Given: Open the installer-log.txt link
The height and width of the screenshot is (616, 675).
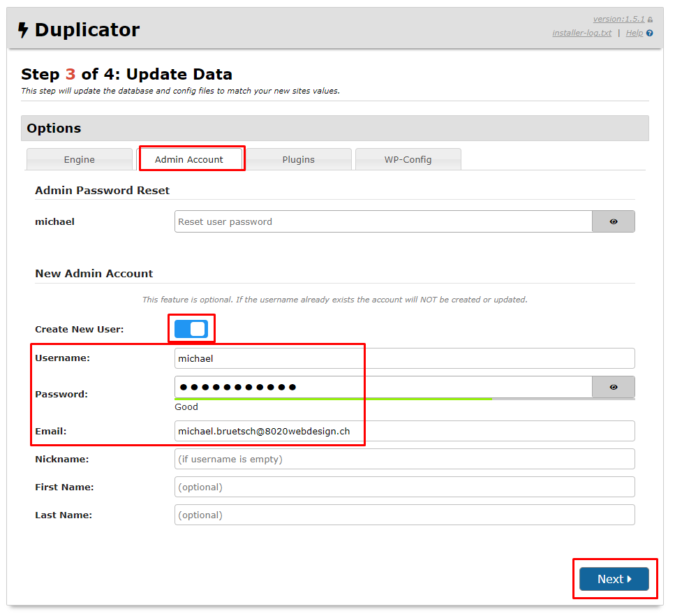Looking at the screenshot, I should click(581, 33).
